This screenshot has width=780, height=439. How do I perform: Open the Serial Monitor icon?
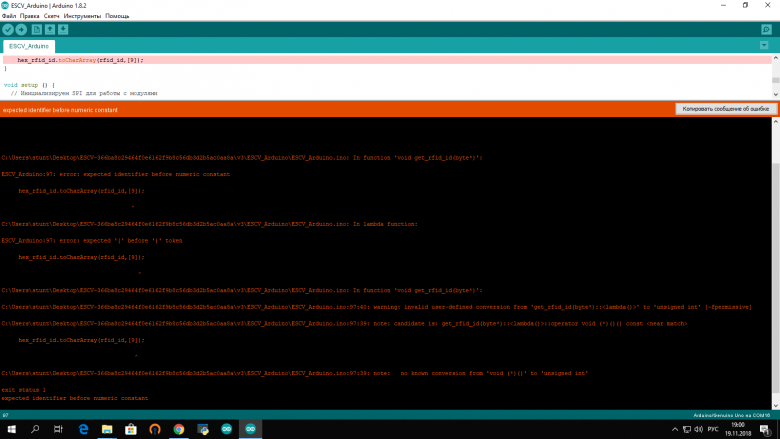[766, 30]
